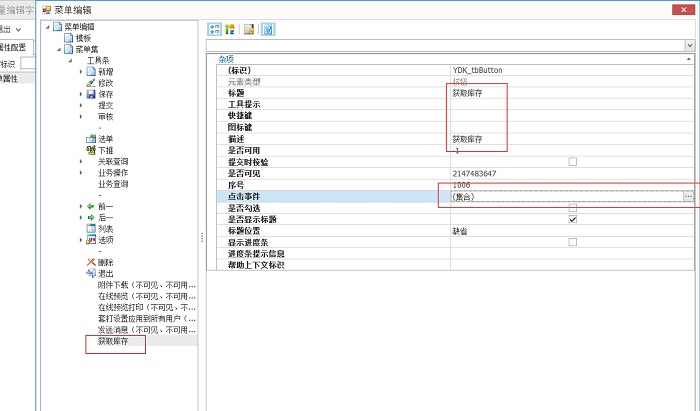Enable the 显示进度条 checkbox
700x411 pixels.
(x=573, y=242)
